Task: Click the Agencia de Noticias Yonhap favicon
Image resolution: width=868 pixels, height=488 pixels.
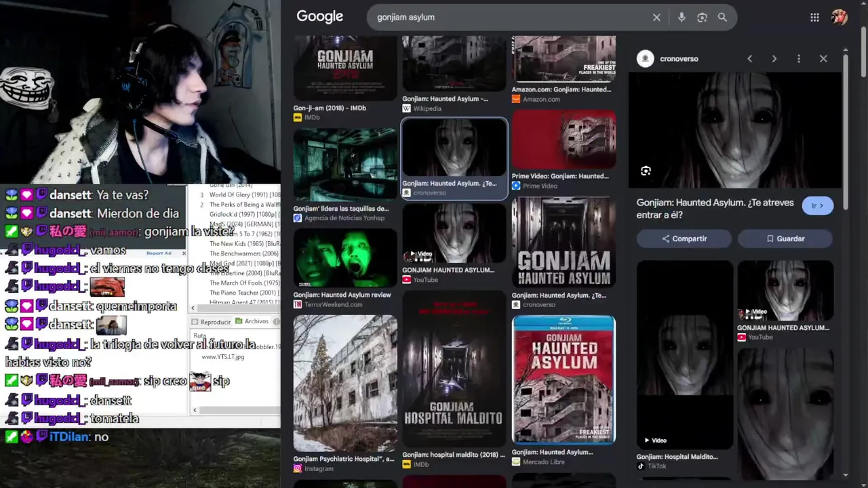Action: pyautogui.click(x=298, y=218)
